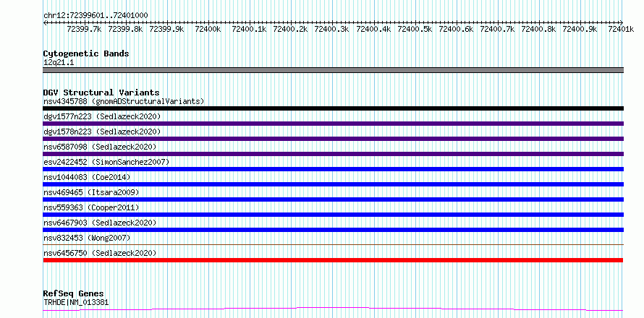
Task: Click the 72399.7k ruler tick label
Action: (x=84, y=29)
